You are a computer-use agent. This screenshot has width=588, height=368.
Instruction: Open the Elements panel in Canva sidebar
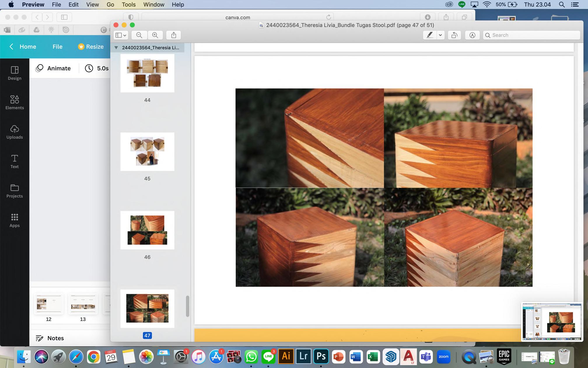[15, 103]
